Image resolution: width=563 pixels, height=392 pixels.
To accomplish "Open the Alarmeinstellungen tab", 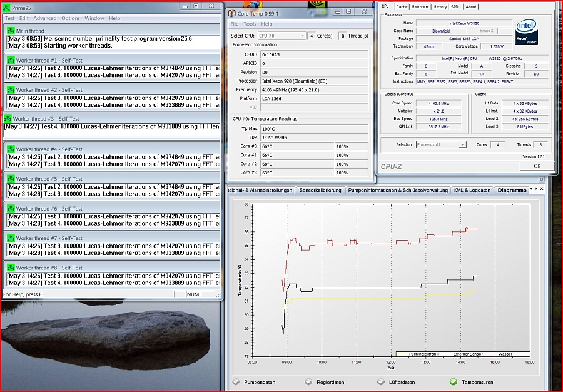I will pyautogui.click(x=261, y=190).
